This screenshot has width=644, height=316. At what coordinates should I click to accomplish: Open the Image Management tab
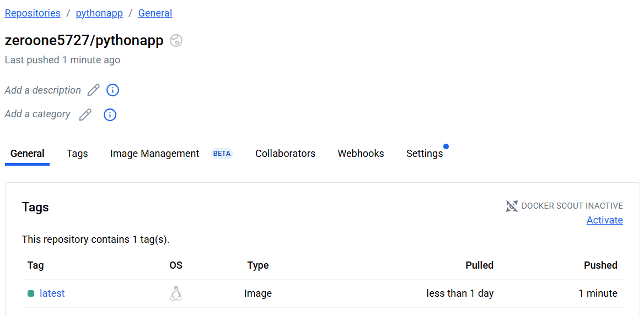click(155, 154)
